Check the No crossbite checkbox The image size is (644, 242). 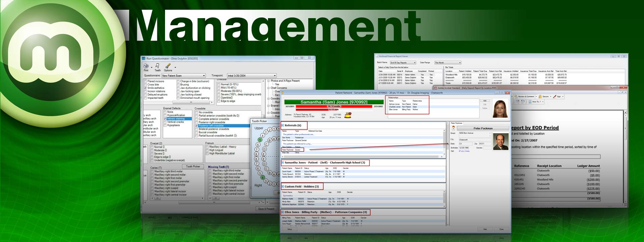pos(197,112)
